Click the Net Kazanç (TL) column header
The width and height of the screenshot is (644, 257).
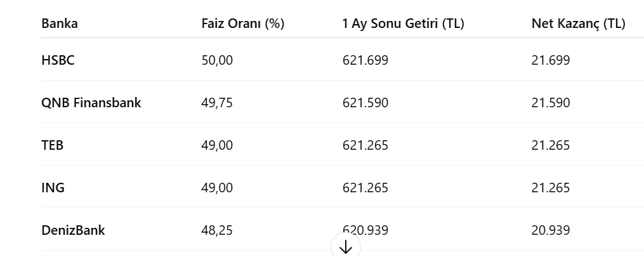point(578,24)
